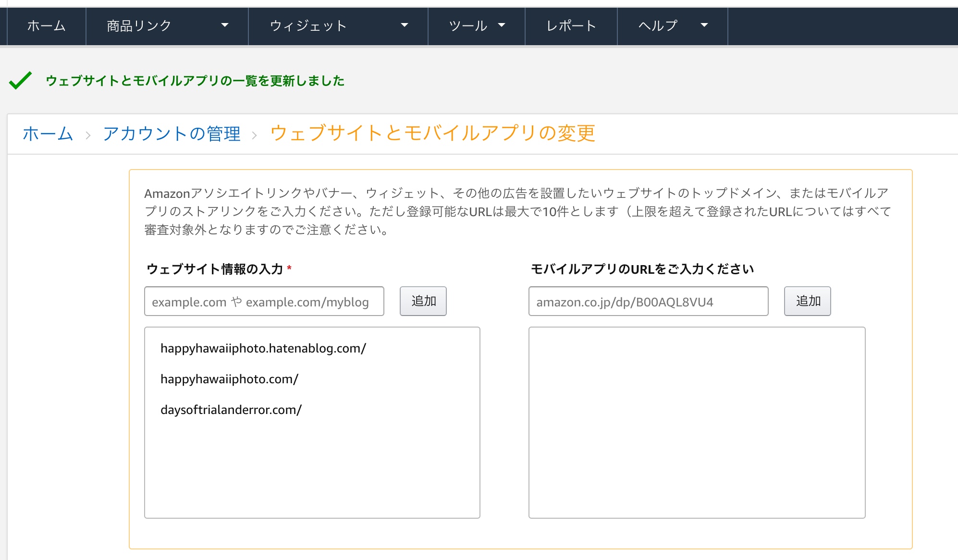
Task: Click 追加 button next to website input
Action: 423,301
